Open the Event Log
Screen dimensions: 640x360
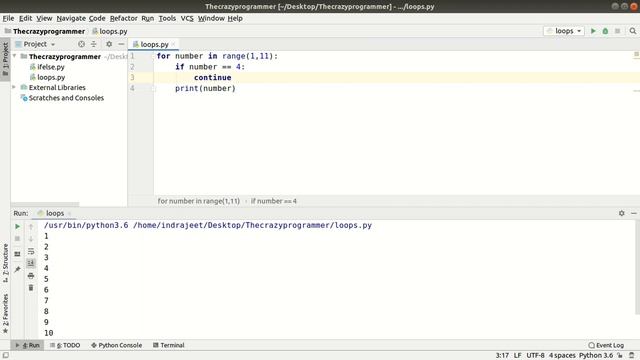(x=606, y=345)
